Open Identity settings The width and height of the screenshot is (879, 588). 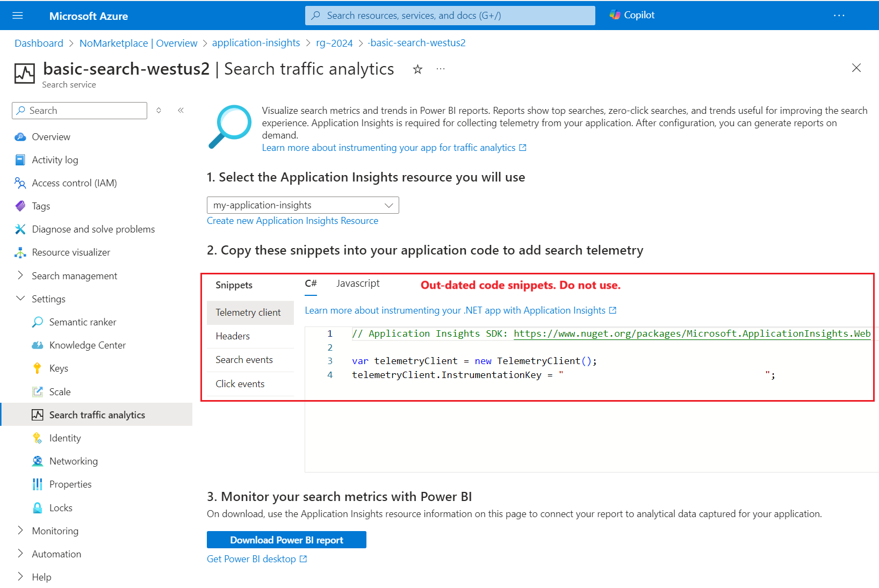coord(64,438)
